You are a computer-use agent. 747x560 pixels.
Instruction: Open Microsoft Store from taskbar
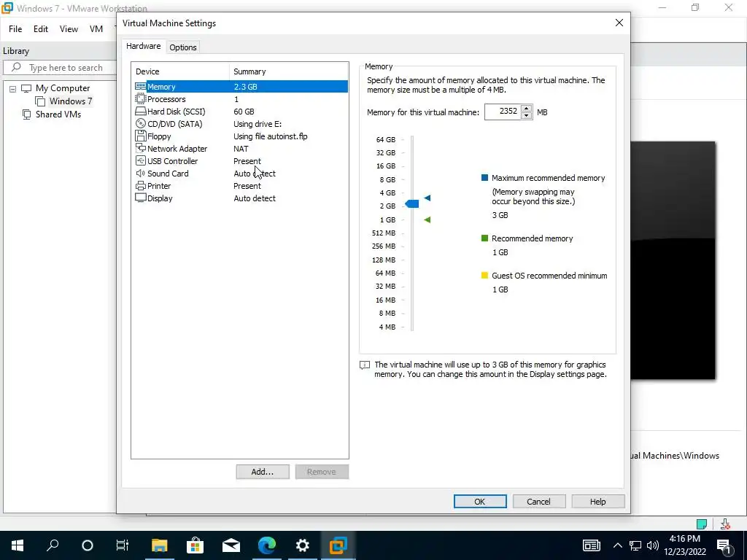195,545
